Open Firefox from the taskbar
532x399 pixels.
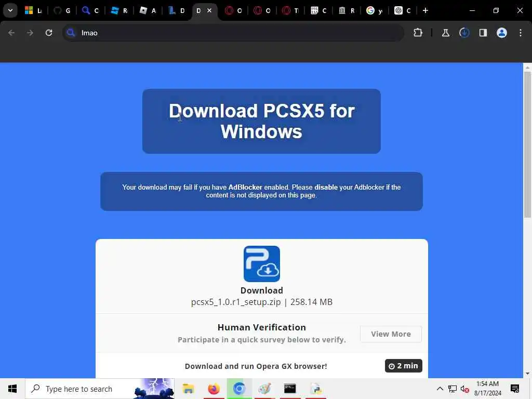pyautogui.click(x=214, y=389)
